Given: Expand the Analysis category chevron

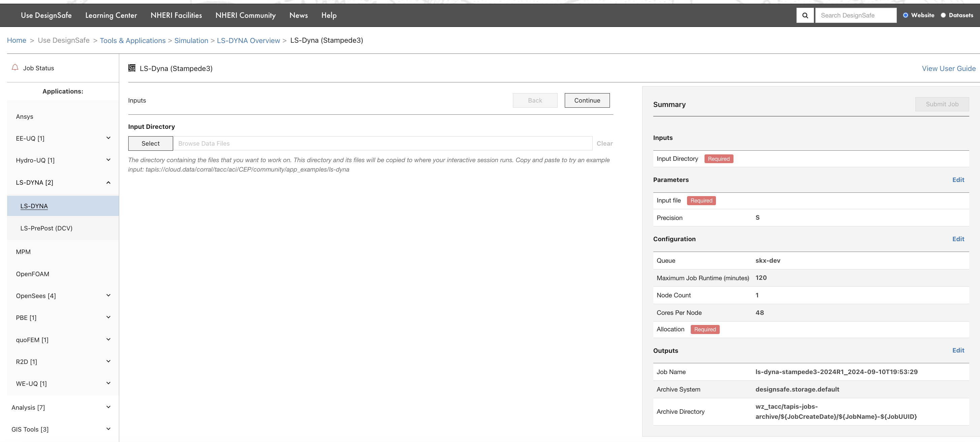Looking at the screenshot, I should [108, 407].
